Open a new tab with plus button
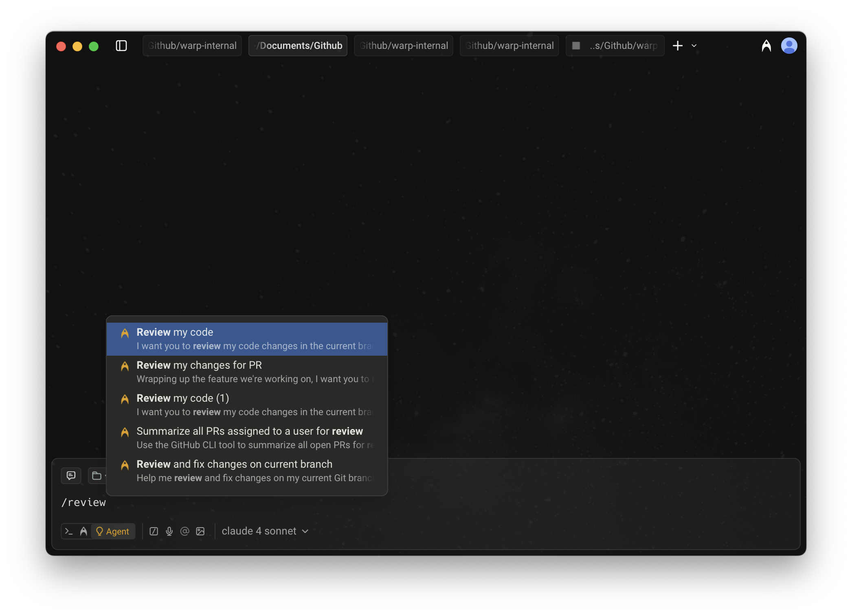 click(678, 46)
